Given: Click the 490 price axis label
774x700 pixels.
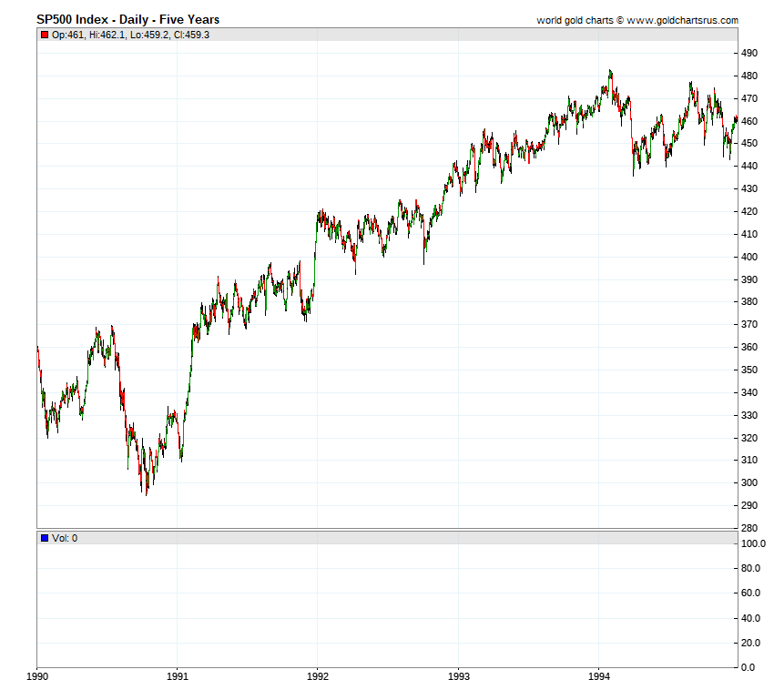Looking at the screenshot, I should pyautogui.click(x=749, y=54).
